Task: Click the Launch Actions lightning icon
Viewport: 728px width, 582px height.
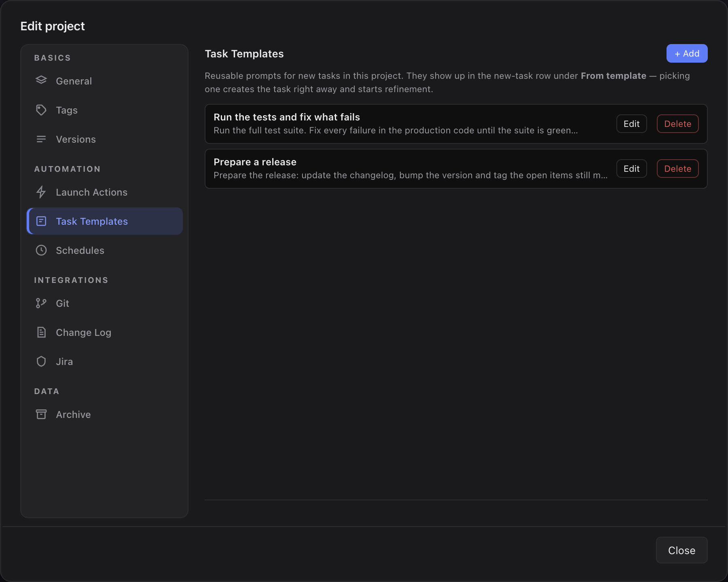Action: [41, 192]
